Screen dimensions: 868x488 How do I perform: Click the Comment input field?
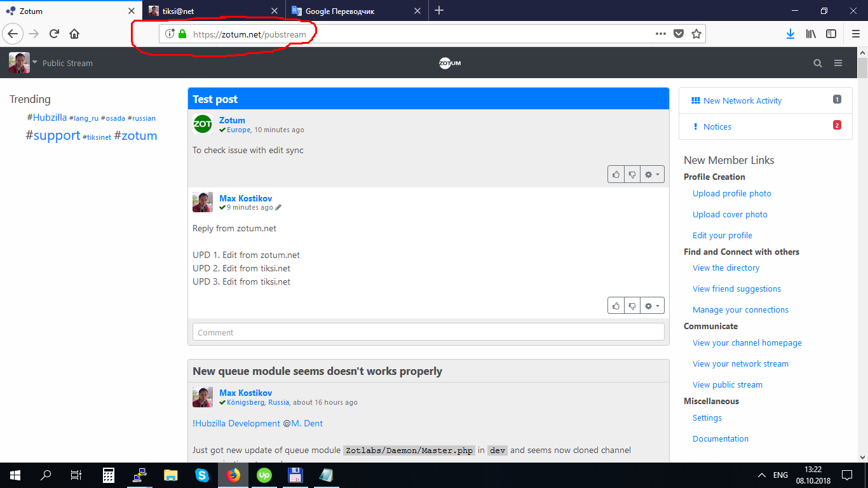coord(428,332)
